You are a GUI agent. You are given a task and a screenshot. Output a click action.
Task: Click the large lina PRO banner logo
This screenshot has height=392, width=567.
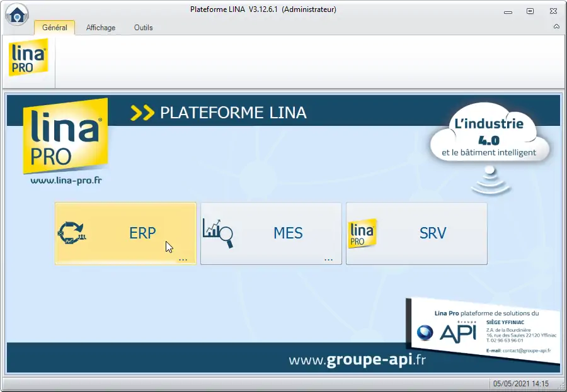click(66, 135)
